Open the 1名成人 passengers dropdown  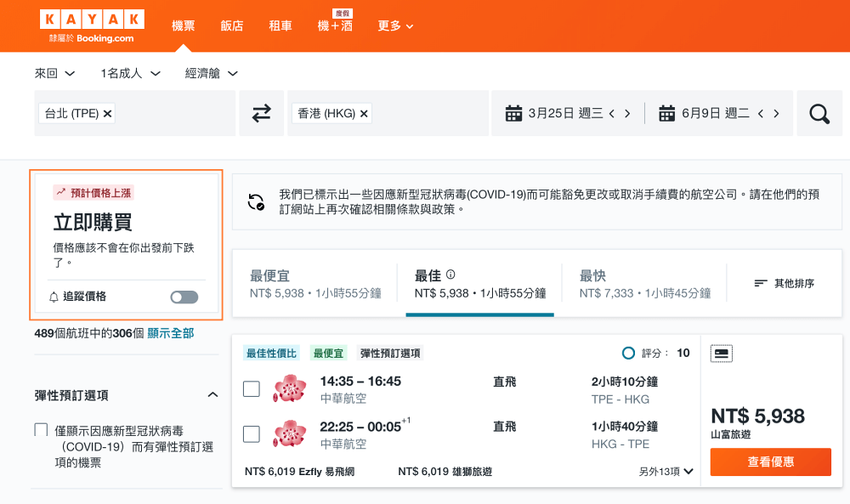click(131, 73)
